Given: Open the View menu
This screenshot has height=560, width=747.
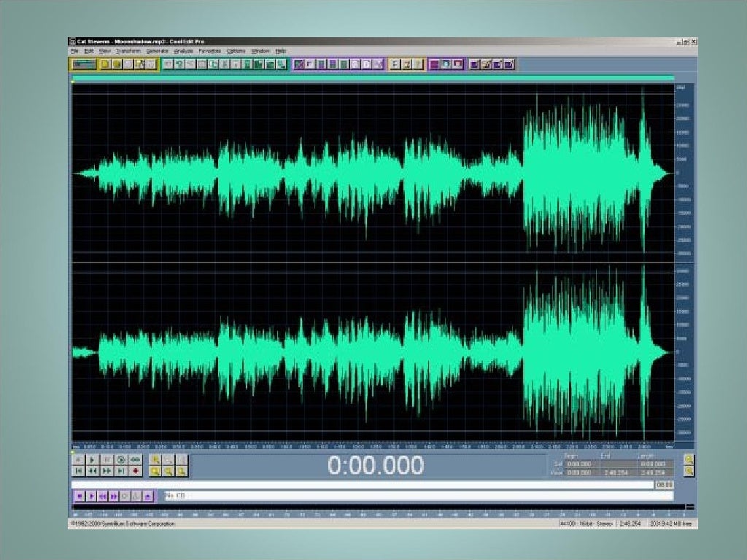Looking at the screenshot, I should point(105,51).
